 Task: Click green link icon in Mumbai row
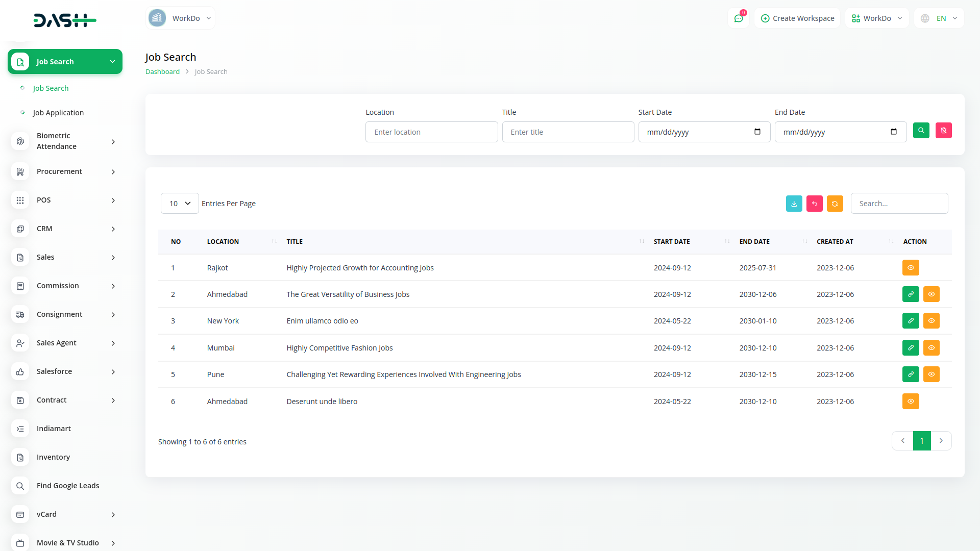pyautogui.click(x=910, y=348)
